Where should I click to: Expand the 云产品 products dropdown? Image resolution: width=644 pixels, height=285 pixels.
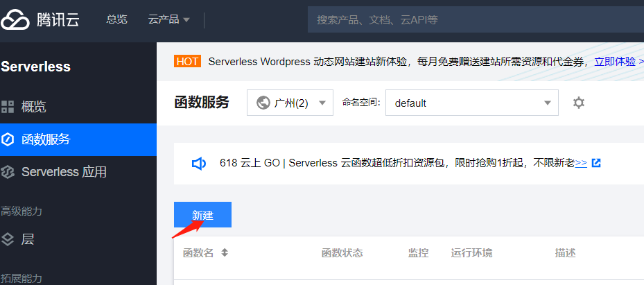(169, 19)
